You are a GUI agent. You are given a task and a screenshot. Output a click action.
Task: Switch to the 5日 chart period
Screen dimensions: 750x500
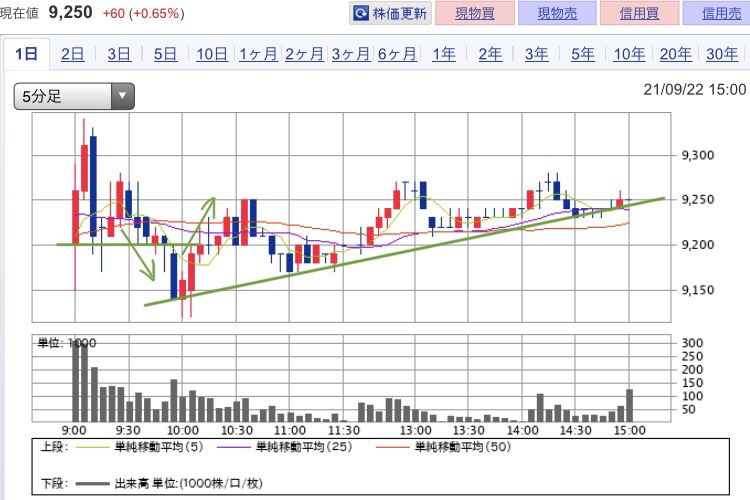(x=165, y=54)
